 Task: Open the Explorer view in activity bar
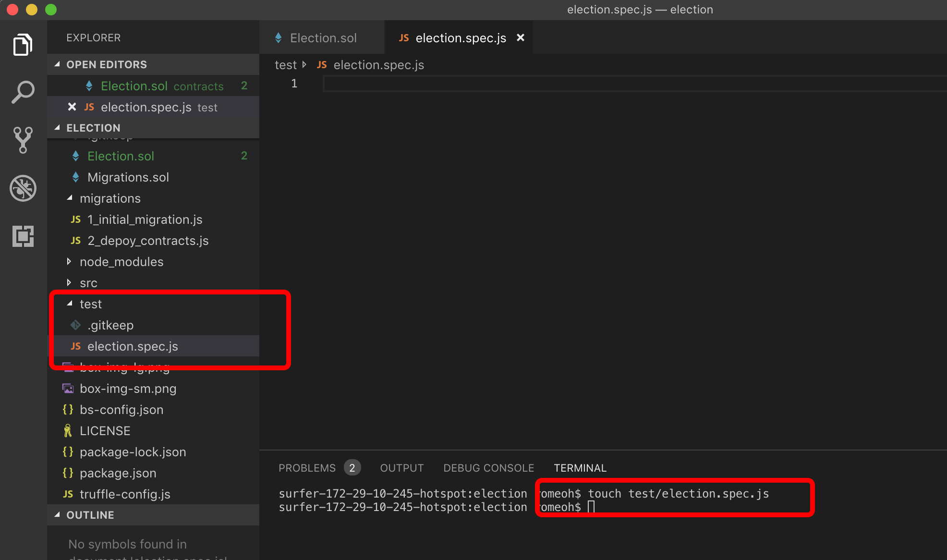23,45
